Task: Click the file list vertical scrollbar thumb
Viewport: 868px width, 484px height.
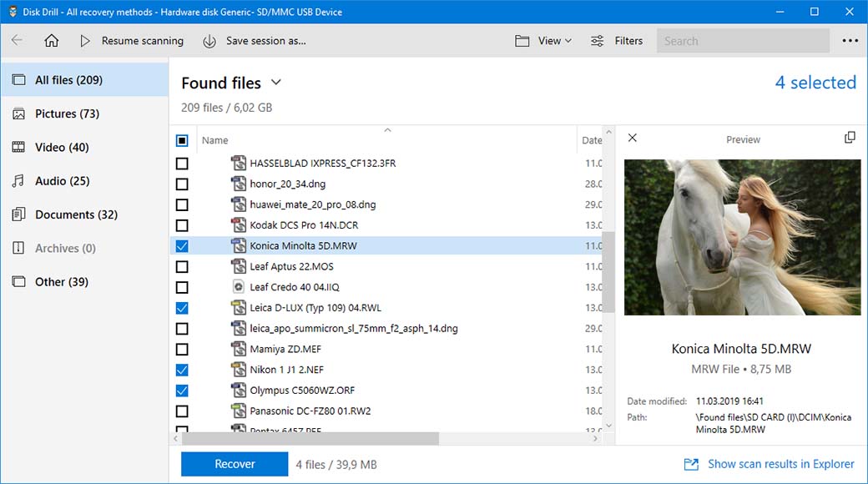Action: point(608,272)
